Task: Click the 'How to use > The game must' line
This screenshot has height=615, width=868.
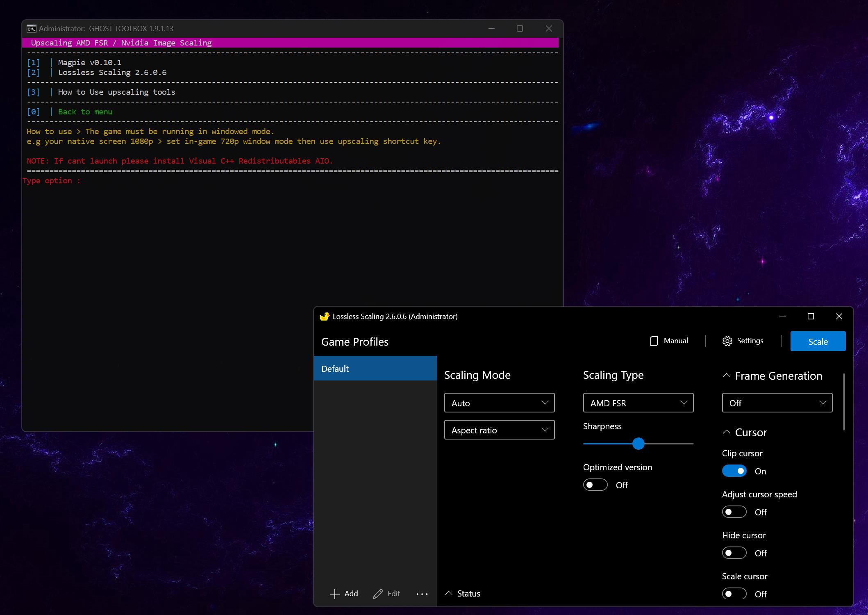Action: pyautogui.click(x=150, y=132)
